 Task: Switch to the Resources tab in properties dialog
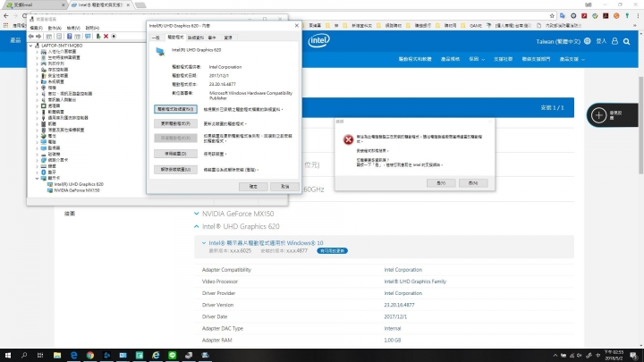pyautogui.click(x=228, y=38)
